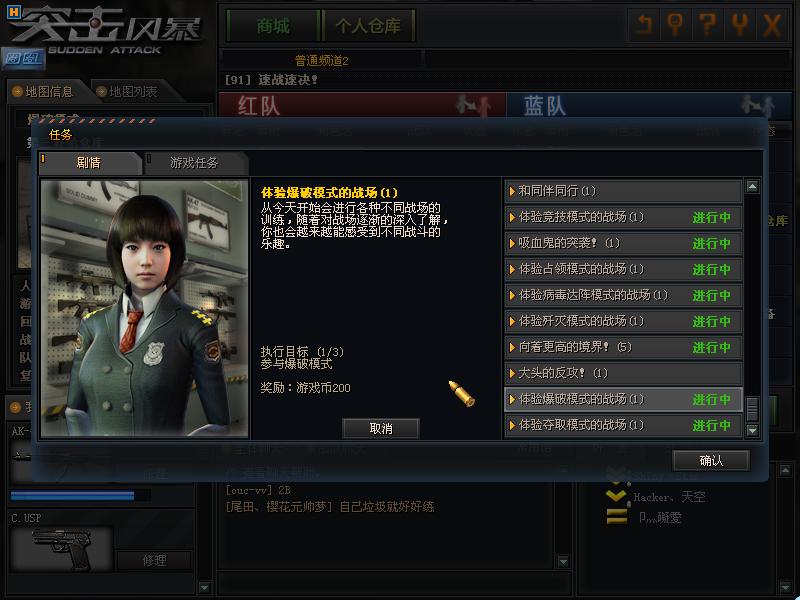Click the orange map pin icon
Image resolution: width=800 pixels, height=600 pixels.
pyautogui.click(x=676, y=24)
